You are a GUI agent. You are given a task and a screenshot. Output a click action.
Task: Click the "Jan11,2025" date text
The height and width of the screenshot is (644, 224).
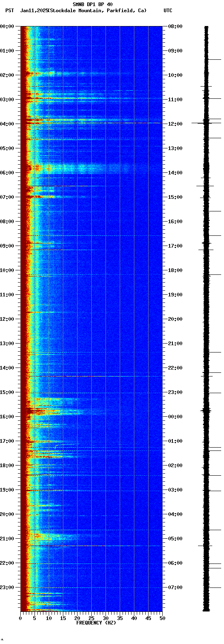(34, 11)
